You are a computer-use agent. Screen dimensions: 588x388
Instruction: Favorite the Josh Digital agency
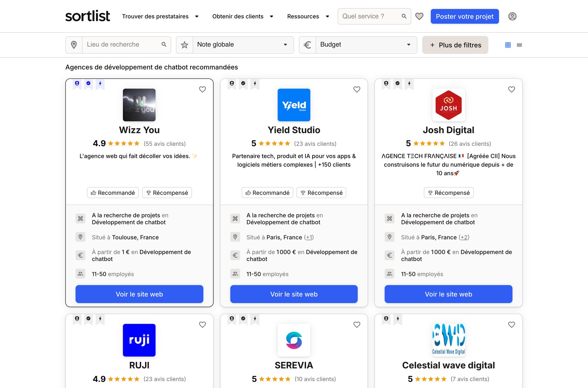512,89
